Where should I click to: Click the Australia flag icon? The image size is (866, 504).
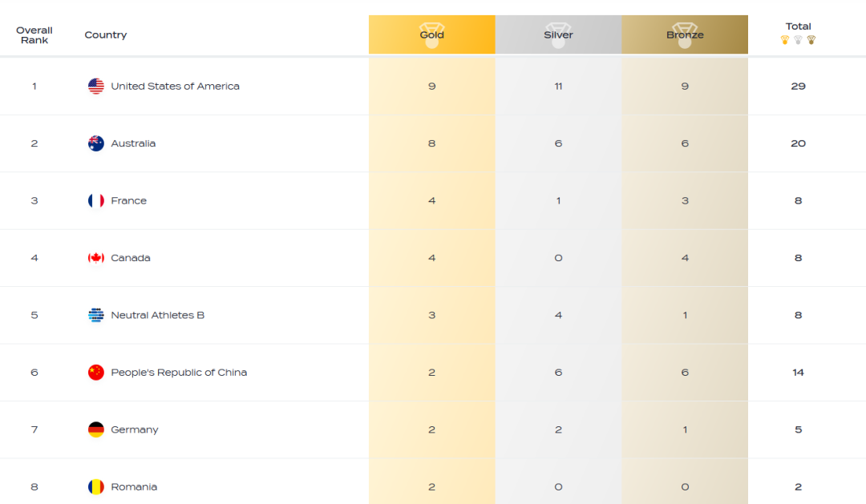click(x=96, y=143)
